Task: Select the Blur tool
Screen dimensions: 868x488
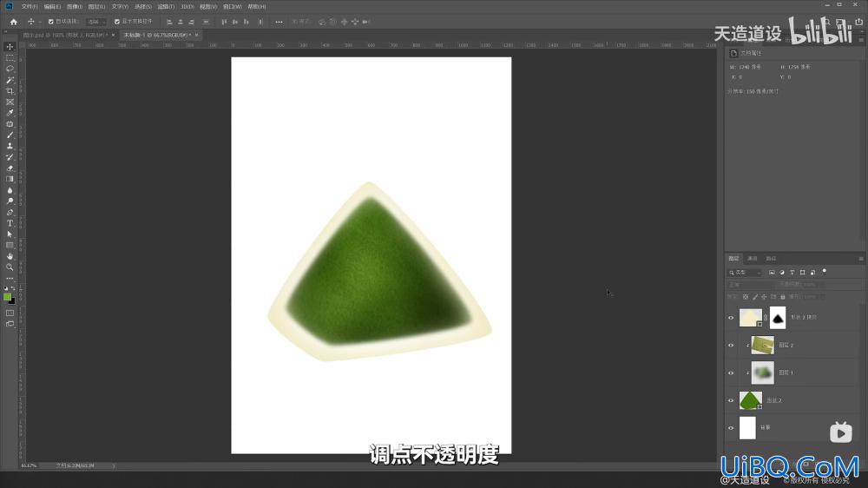Action: pyautogui.click(x=10, y=190)
